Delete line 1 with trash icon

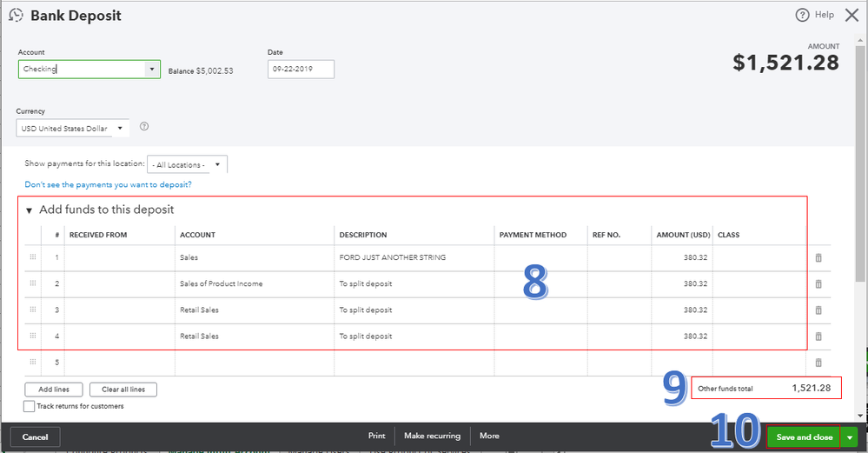(818, 258)
